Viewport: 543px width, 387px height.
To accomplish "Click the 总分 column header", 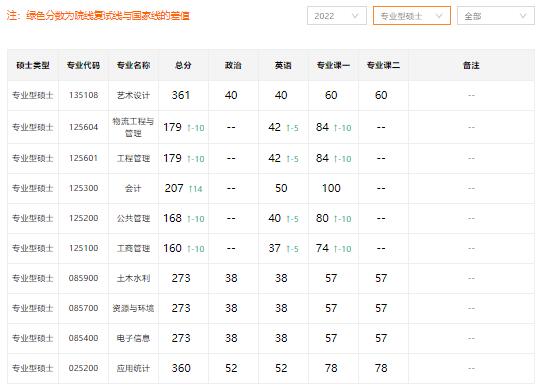I will pyautogui.click(x=183, y=65).
